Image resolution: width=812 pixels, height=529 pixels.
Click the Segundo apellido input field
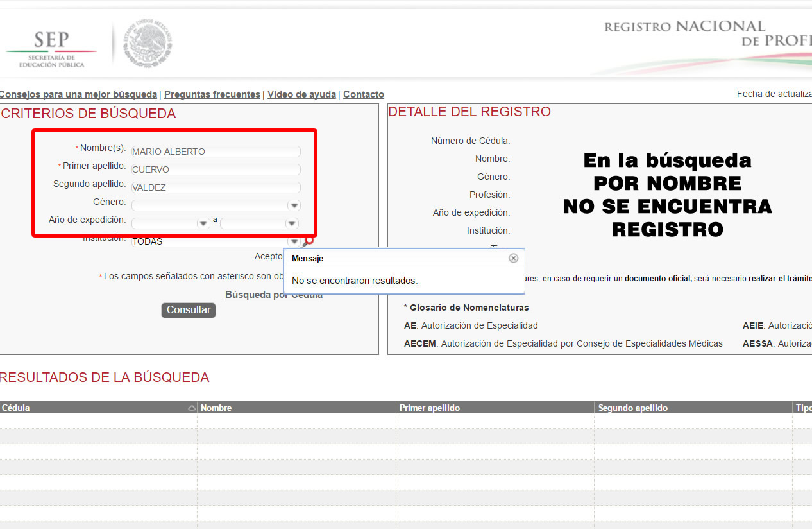(x=216, y=187)
